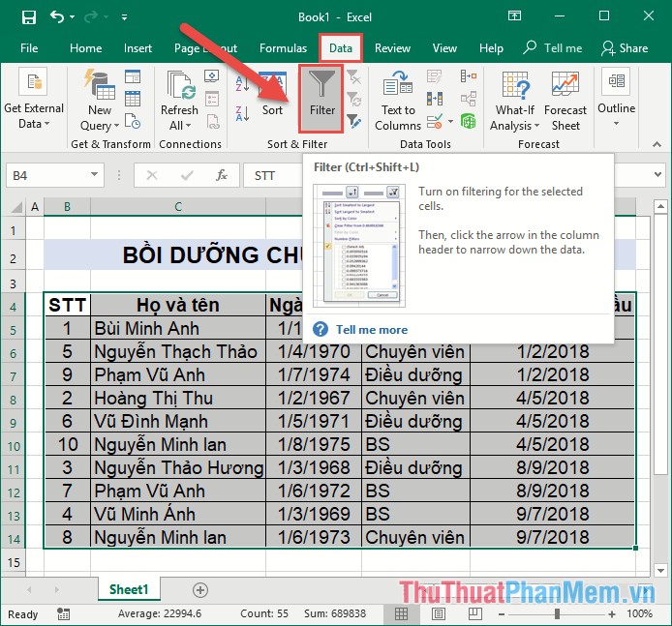This screenshot has width=672, height=626.
Task: Click Manage Data Model icon
Action: pyautogui.click(x=468, y=121)
